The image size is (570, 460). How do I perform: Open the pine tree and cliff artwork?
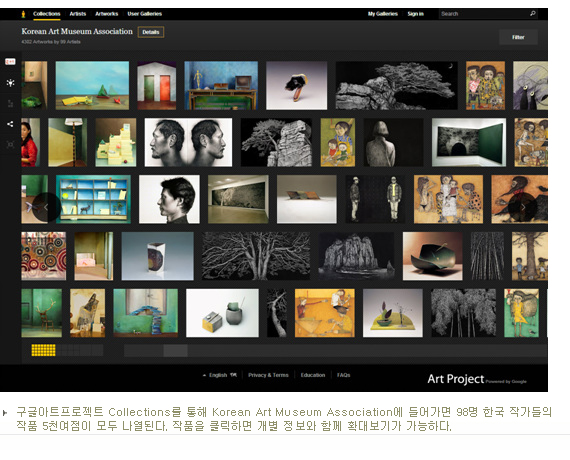point(276,142)
